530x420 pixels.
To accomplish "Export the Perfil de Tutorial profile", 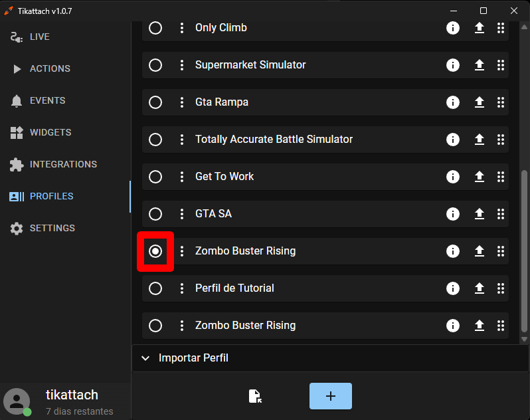I will click(x=480, y=288).
